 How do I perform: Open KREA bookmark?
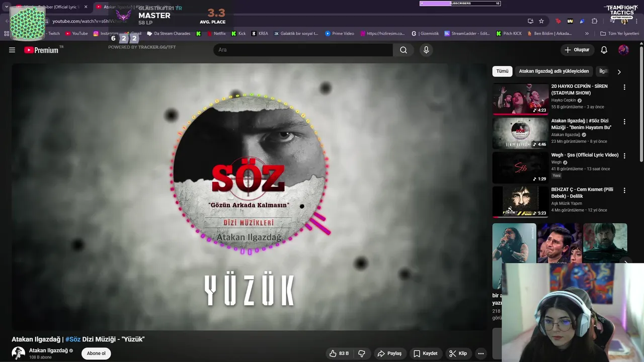tap(260, 34)
